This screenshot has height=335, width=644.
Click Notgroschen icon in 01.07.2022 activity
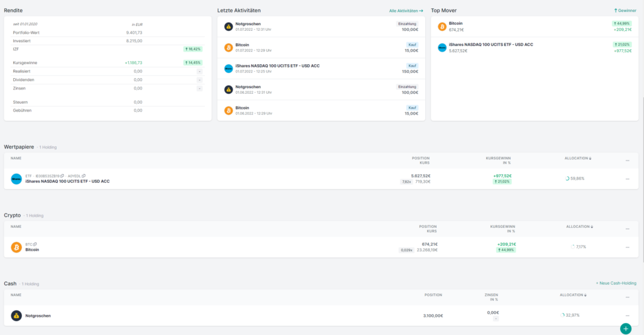click(228, 26)
